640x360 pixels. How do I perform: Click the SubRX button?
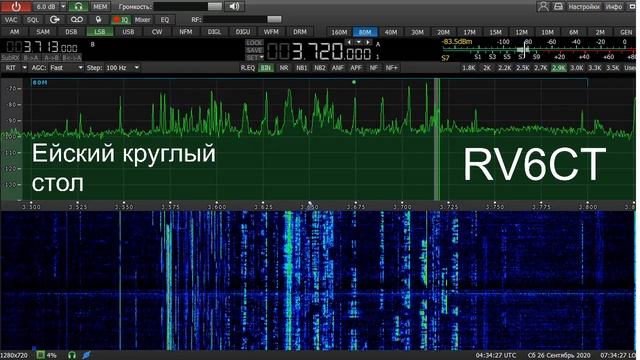pos(10,58)
